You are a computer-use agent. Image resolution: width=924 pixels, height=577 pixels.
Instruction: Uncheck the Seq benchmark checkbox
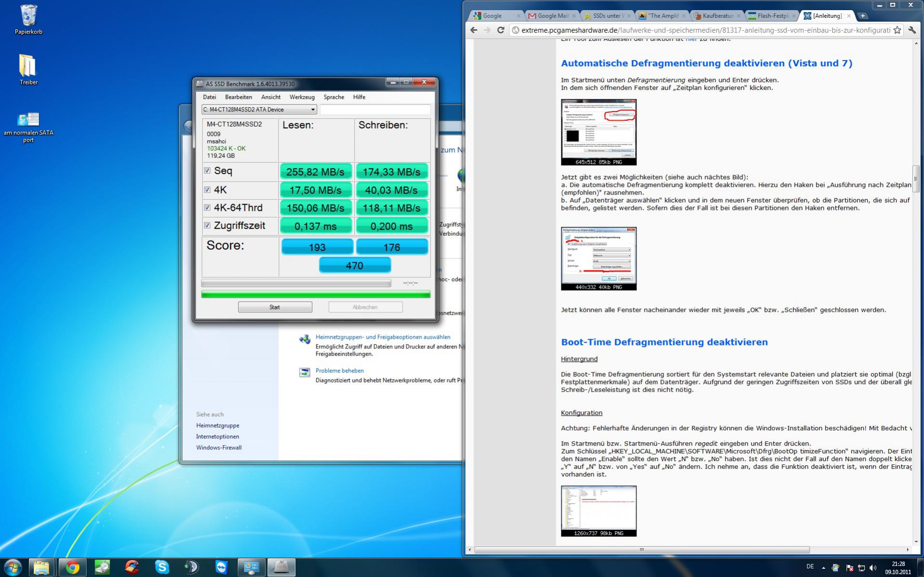(x=207, y=171)
